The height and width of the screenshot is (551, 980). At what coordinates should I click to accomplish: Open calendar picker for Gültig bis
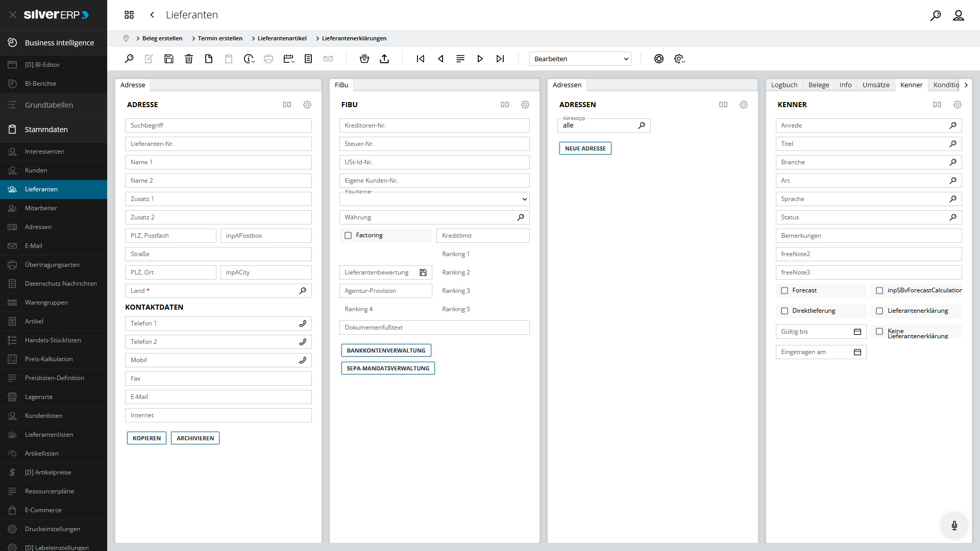point(857,332)
